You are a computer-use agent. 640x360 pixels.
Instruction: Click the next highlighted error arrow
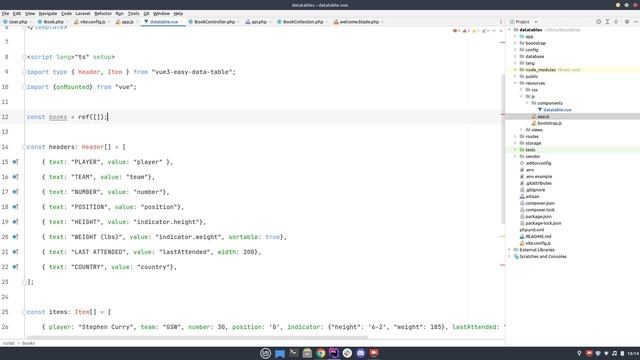point(501,31)
